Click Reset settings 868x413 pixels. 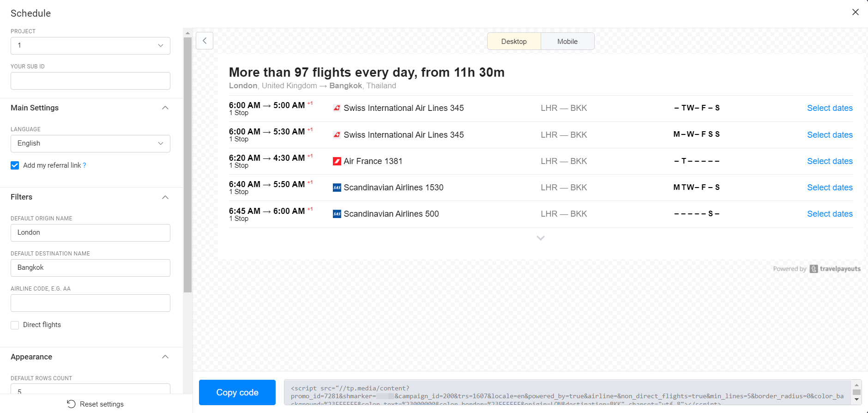coord(96,404)
